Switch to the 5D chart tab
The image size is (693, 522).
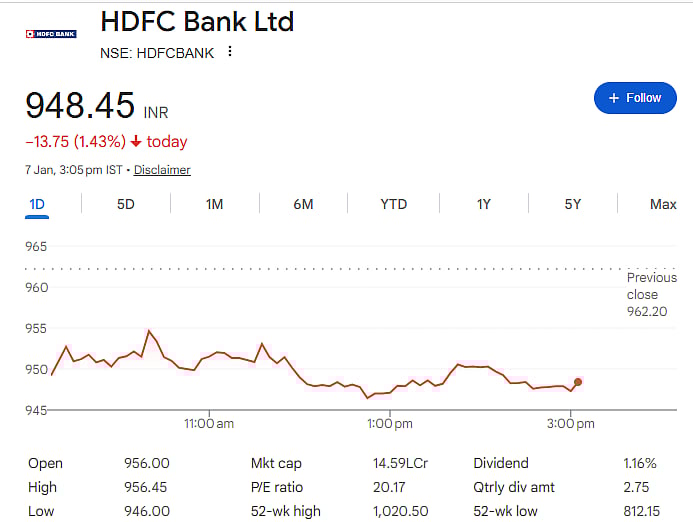[x=125, y=204]
